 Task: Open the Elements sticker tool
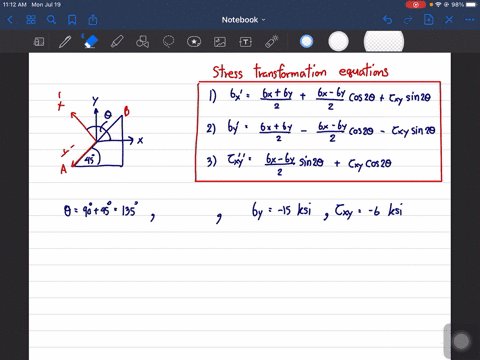[x=194, y=42]
